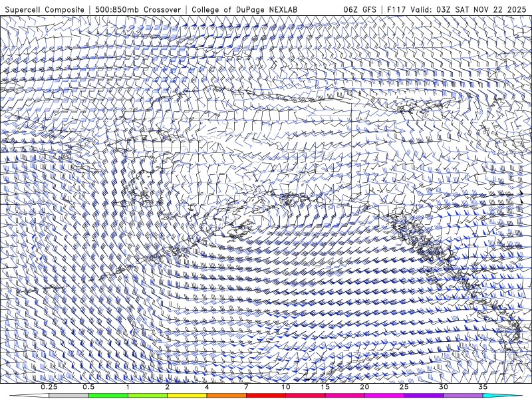The height and width of the screenshot is (399, 532).
Task: Click the 'Supercell Composite' title text
Action: 45,9
